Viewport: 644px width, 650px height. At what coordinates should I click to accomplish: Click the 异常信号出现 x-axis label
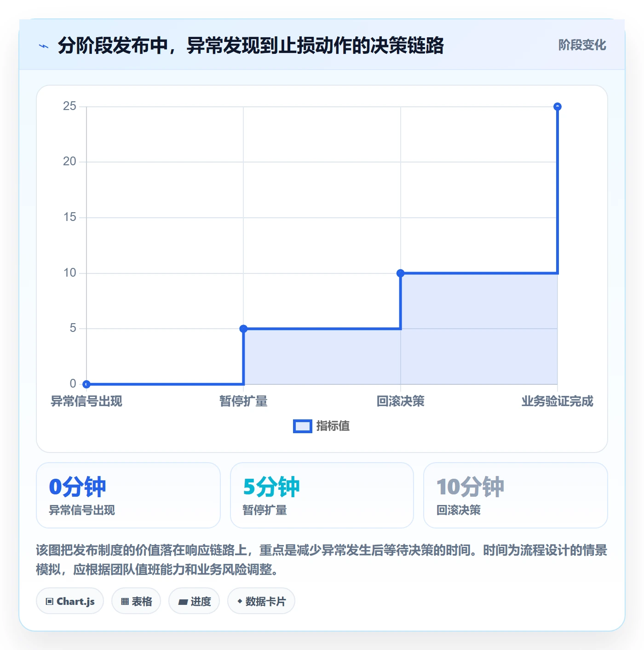[x=86, y=401]
